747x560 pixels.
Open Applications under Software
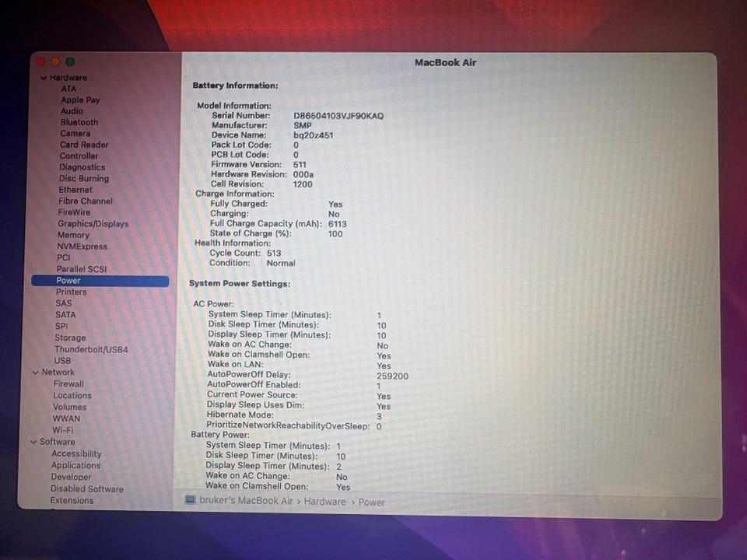(x=75, y=466)
